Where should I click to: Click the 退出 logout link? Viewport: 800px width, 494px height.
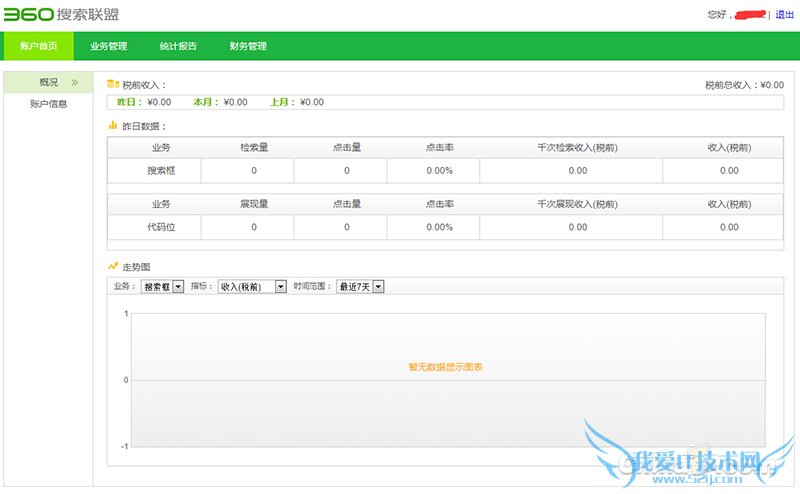[x=784, y=15]
